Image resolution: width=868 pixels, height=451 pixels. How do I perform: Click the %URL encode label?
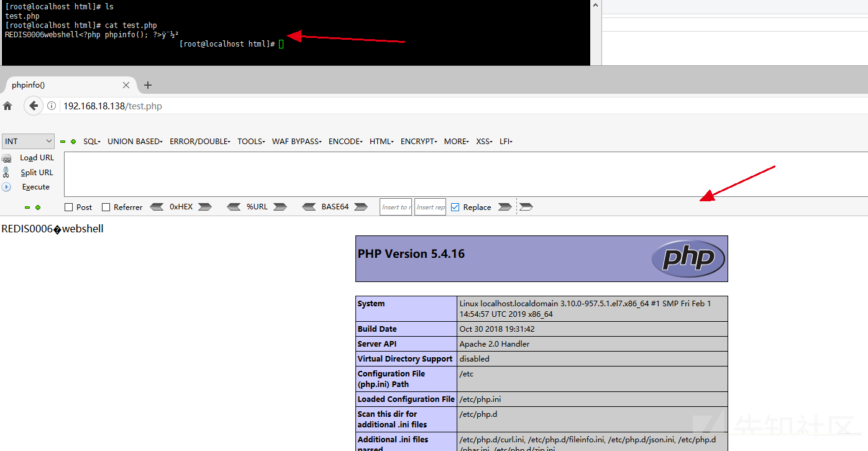[257, 207]
